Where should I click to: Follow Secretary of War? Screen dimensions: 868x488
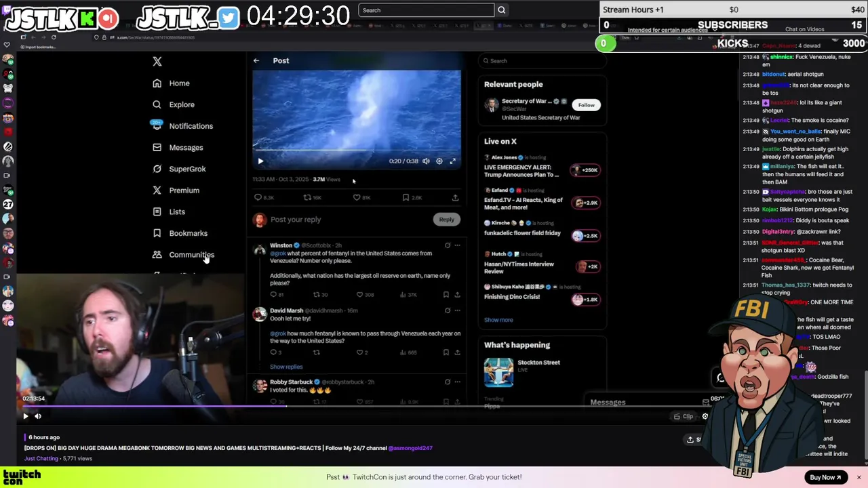[586, 105]
